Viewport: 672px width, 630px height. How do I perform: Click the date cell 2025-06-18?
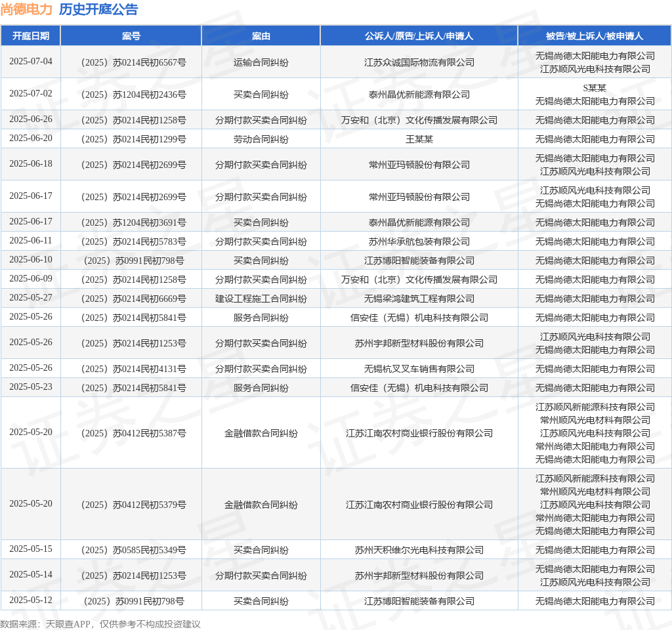coord(31,163)
